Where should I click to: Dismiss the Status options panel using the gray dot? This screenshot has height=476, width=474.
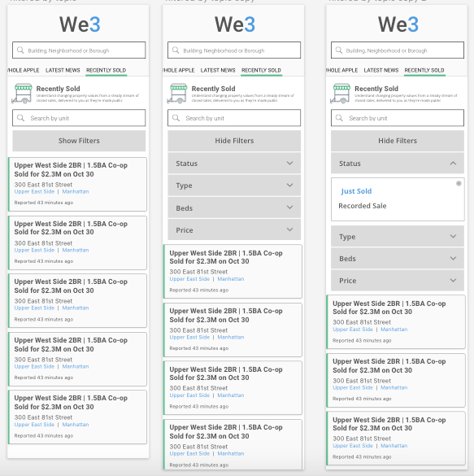click(459, 183)
